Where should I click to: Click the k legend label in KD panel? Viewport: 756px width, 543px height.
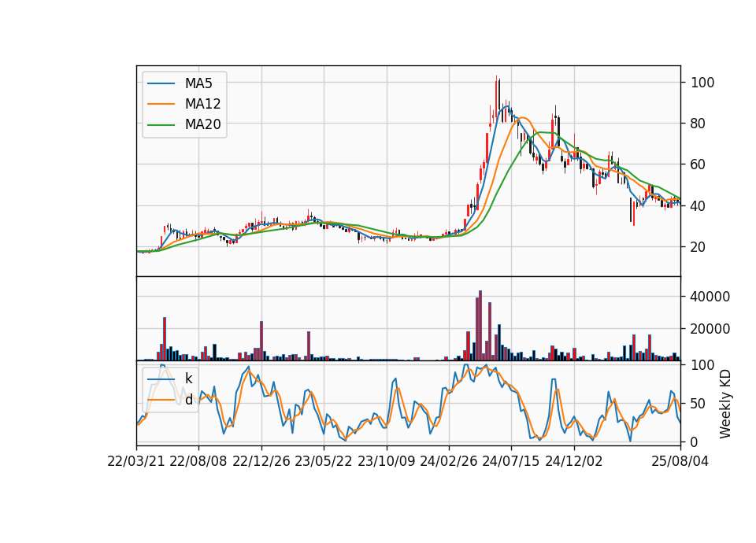tap(188, 379)
